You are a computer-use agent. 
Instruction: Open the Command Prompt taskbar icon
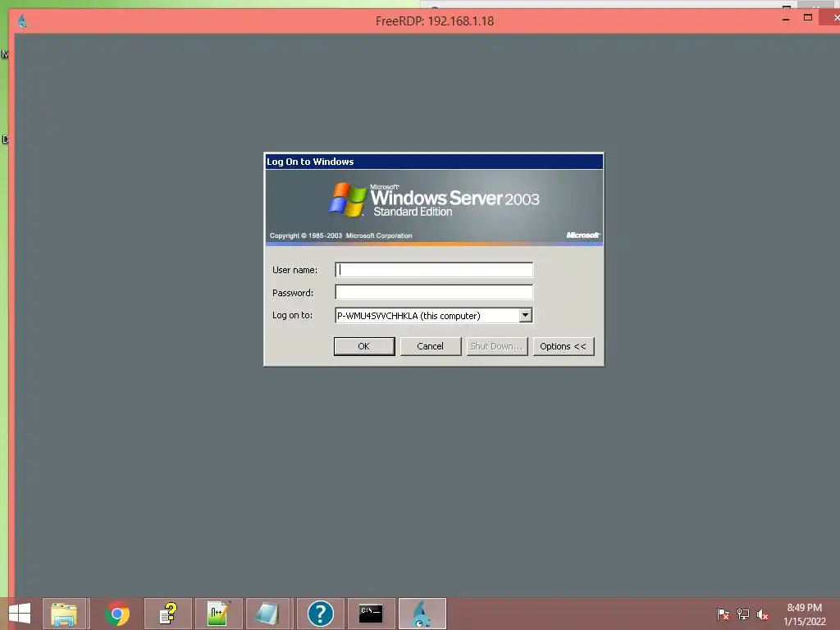click(x=371, y=614)
